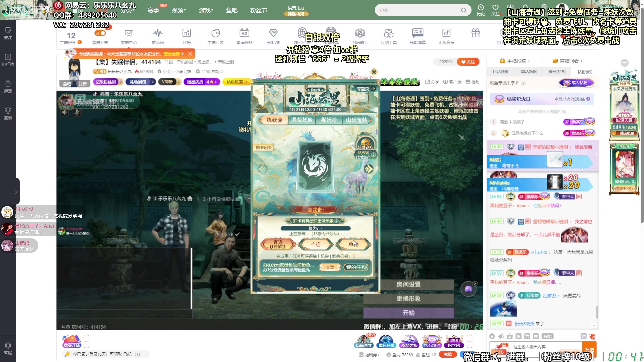Switch to the 洪荒妖域 tab
Image resolution: width=644 pixels, height=362 pixels.
302,120
